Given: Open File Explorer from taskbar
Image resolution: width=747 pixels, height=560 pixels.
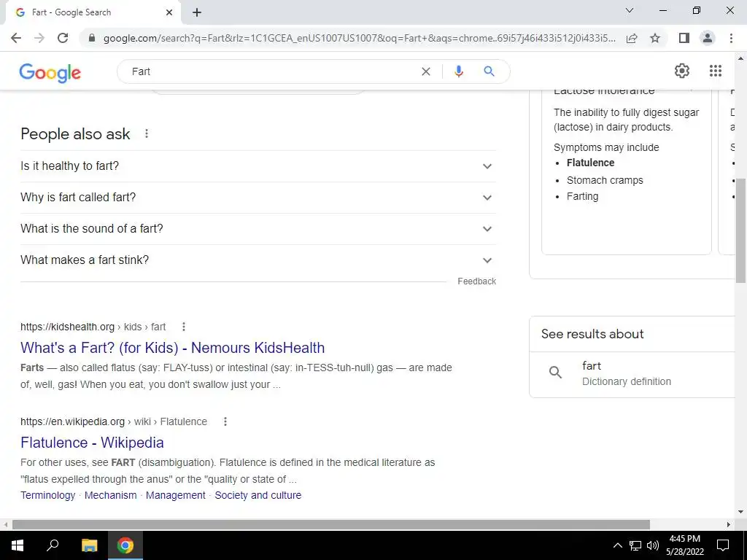Looking at the screenshot, I should [89, 545].
